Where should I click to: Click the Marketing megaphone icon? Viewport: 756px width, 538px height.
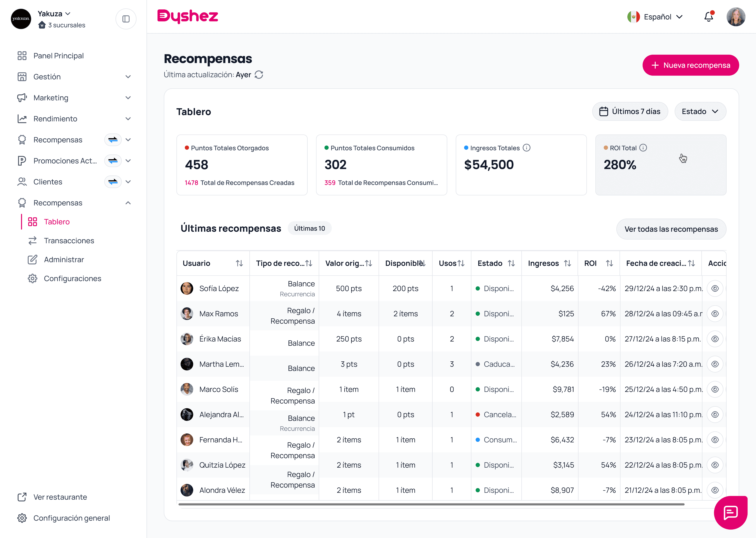coord(22,98)
